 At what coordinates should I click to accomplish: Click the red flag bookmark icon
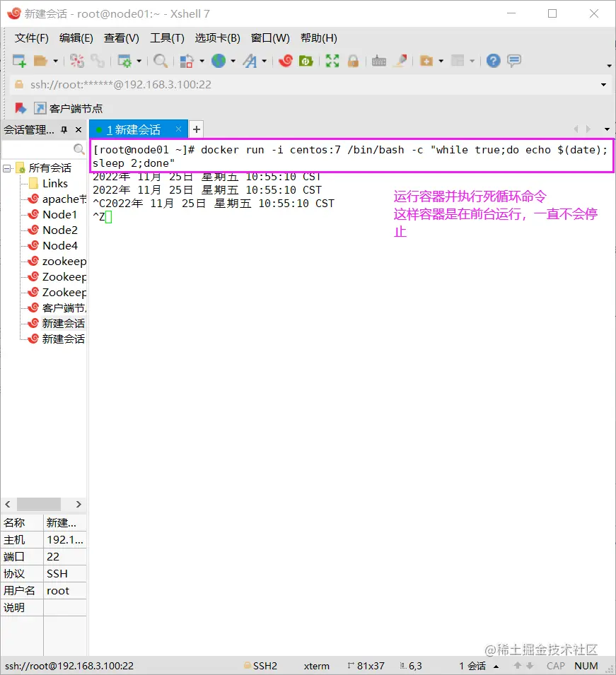click(x=21, y=108)
